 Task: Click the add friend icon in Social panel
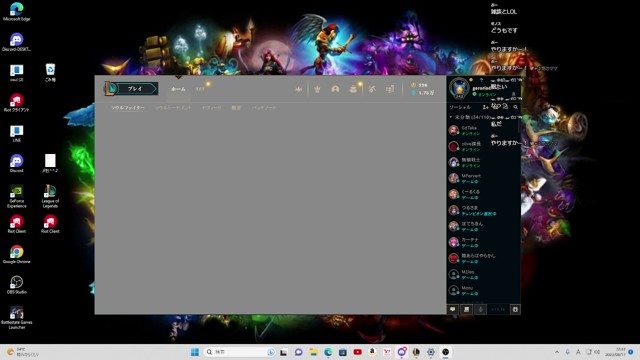click(485, 107)
